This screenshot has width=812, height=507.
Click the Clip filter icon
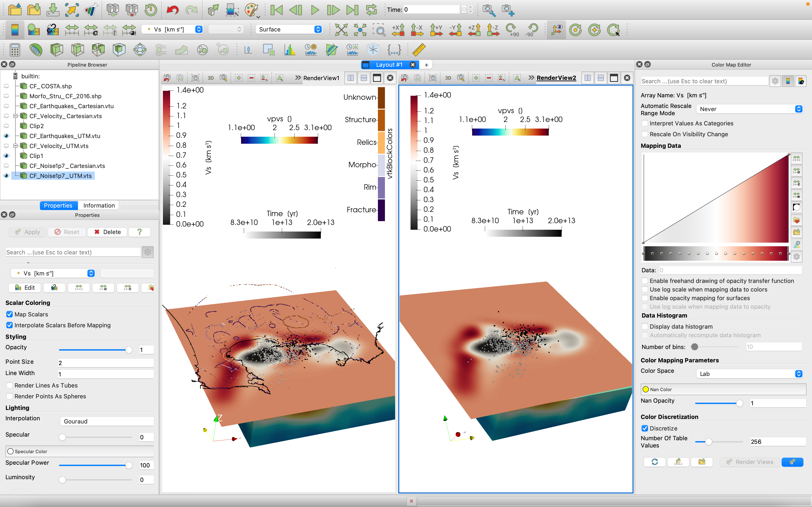56,50
